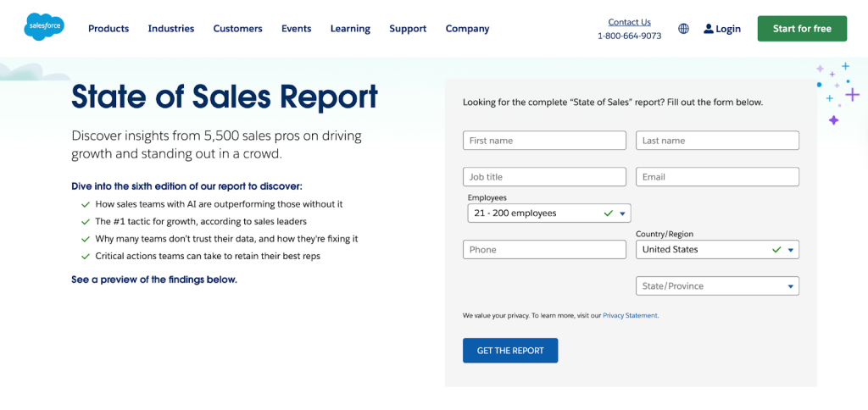
Task: Open the globe language selector
Action: click(x=683, y=29)
